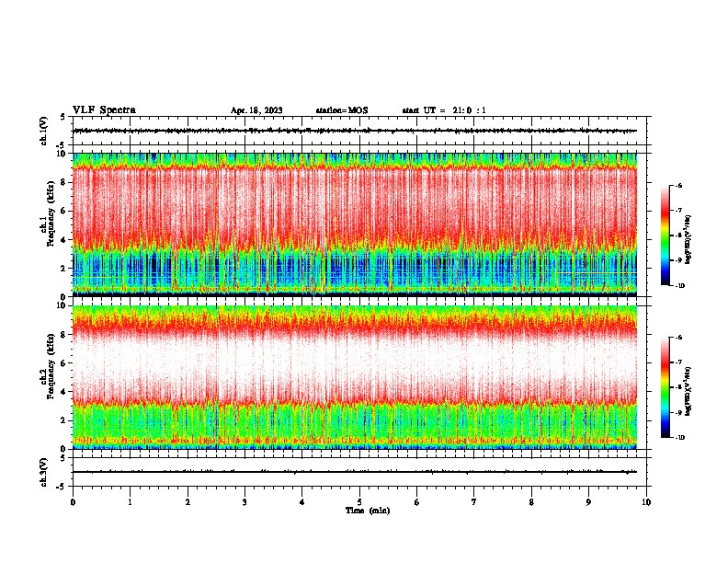728x563 pixels.
Task: Click the '-10' tick on ch.1 color bar
Action: [x=679, y=286]
